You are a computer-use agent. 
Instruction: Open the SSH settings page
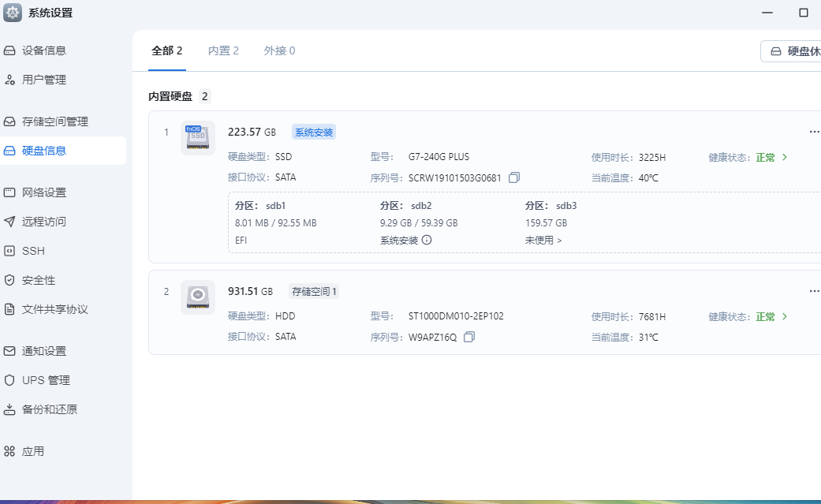point(33,251)
